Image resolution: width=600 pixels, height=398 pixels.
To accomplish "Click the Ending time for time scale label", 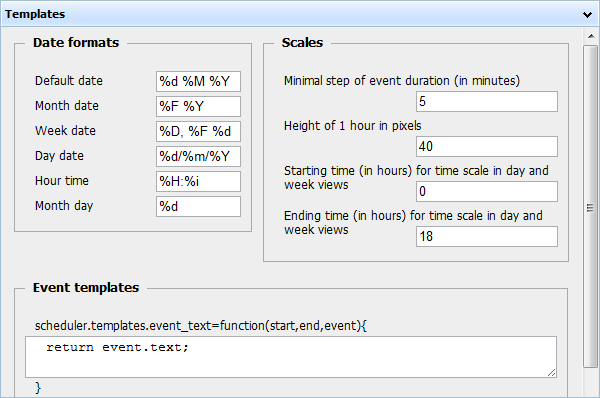I will [413, 222].
